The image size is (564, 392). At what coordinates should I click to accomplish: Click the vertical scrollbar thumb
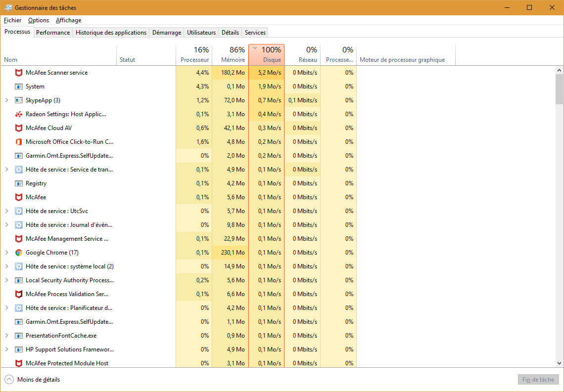click(559, 89)
